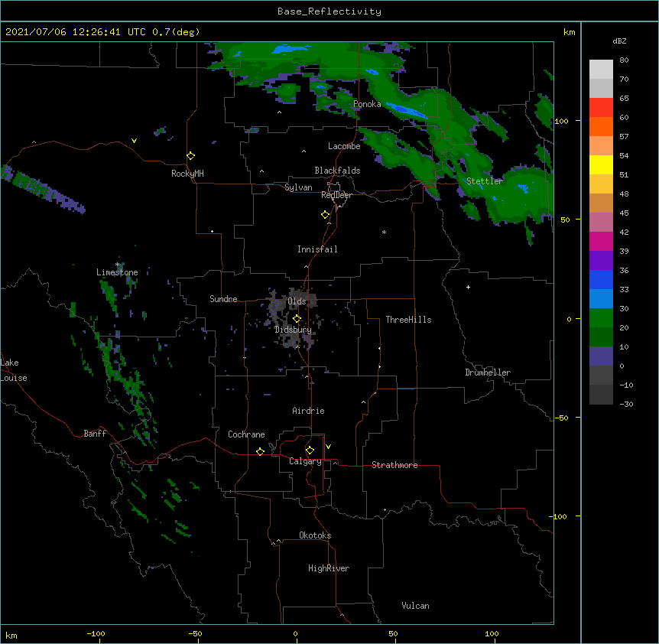The width and height of the screenshot is (659, 644).
Task: Click the white asterisk marker east of Innisfail
Action: pos(384,232)
